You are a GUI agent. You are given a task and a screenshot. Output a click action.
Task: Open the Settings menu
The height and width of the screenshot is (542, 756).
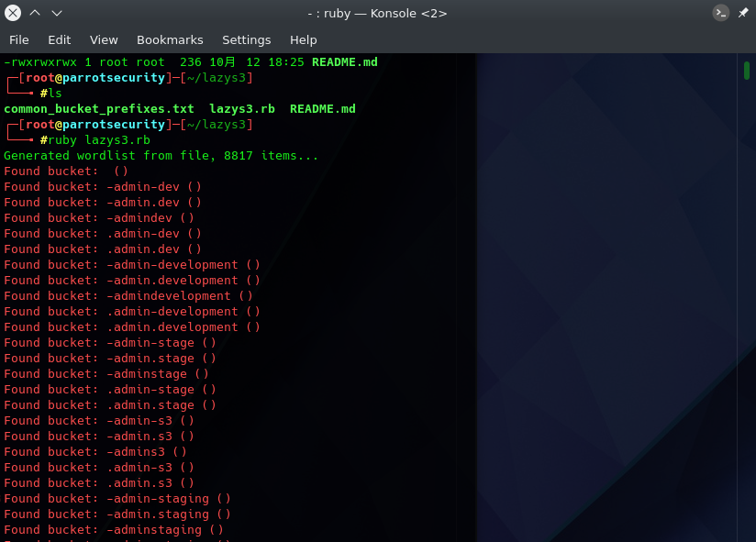point(247,40)
